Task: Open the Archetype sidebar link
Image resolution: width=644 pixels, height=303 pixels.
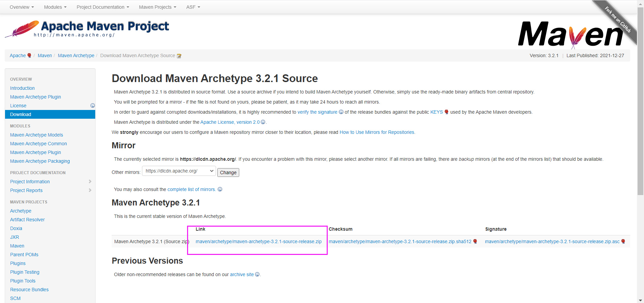Action: point(21,211)
